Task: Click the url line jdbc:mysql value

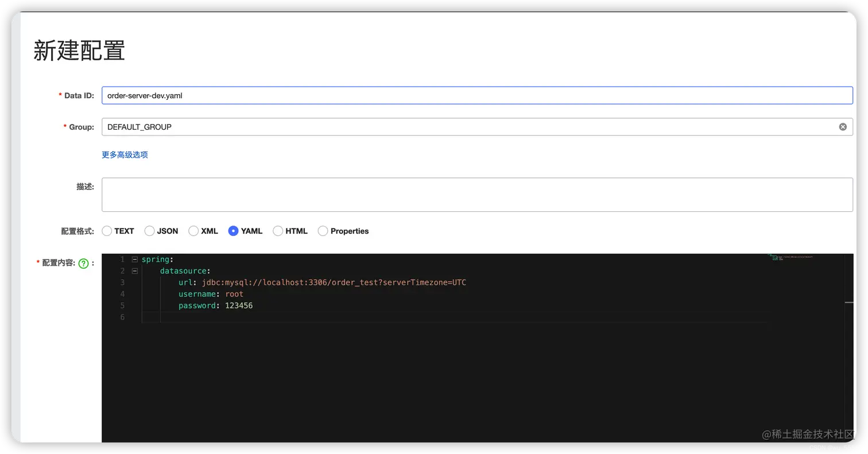Action: pos(334,282)
